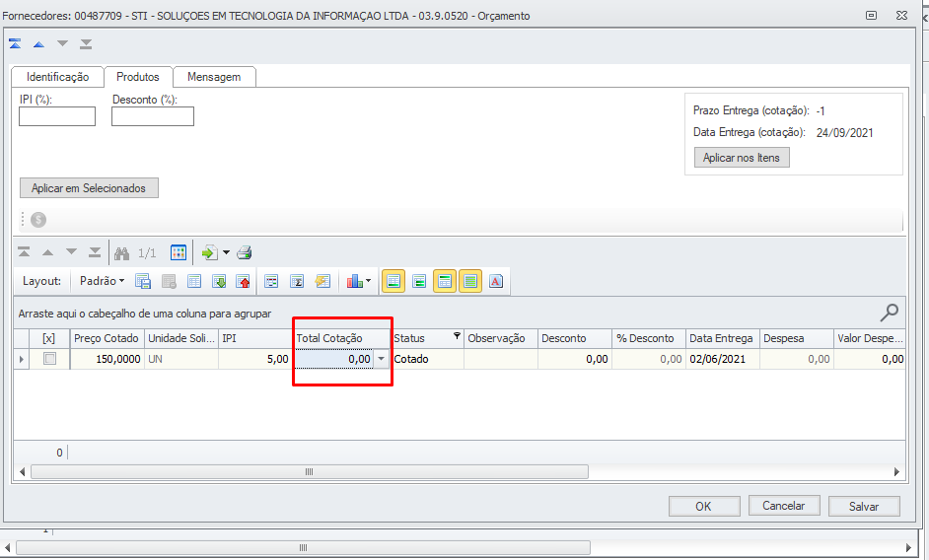This screenshot has height=560, width=929.
Task: Sort by the Preço Cotado column header
Action: (x=107, y=338)
